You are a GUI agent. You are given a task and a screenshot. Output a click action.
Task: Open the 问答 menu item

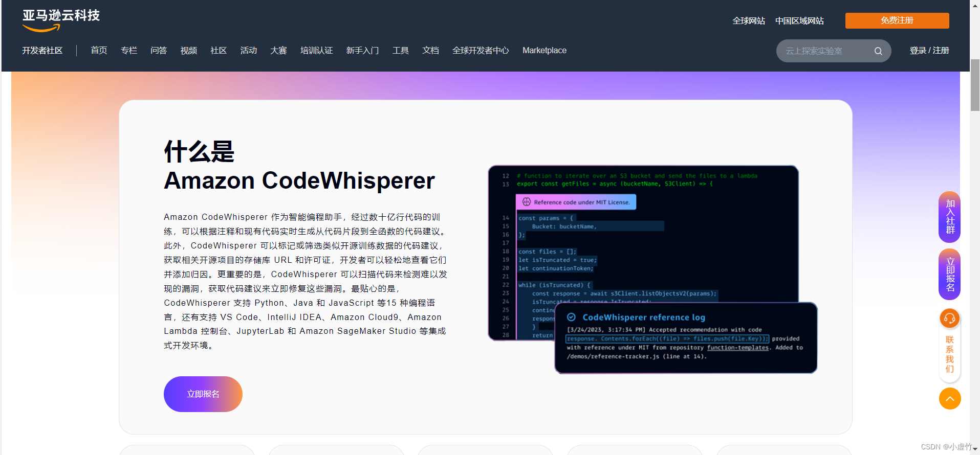click(159, 51)
